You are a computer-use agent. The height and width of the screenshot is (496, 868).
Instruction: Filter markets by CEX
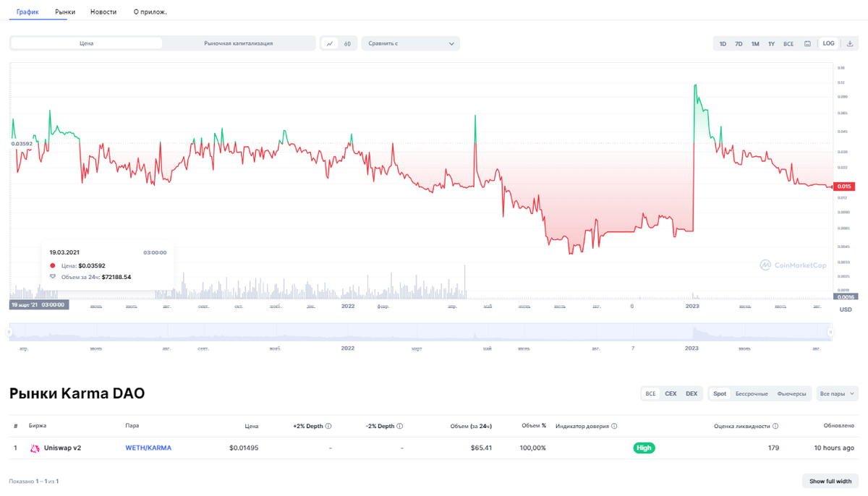click(x=671, y=394)
